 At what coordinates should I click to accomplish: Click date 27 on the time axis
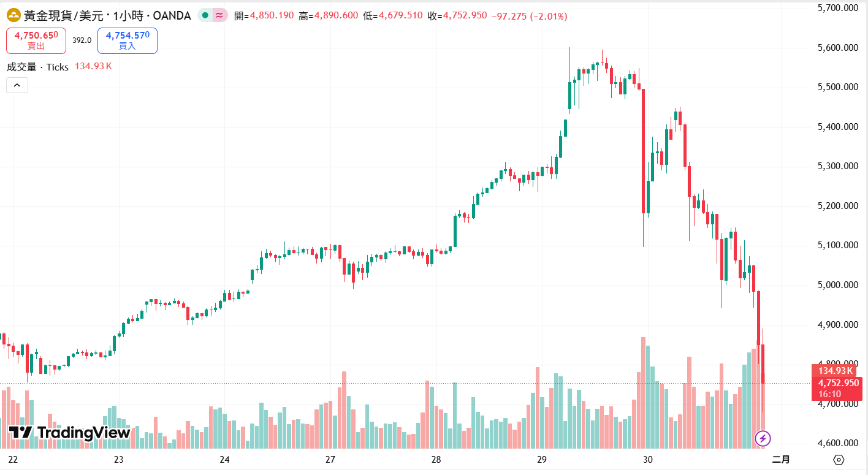pyautogui.click(x=330, y=460)
